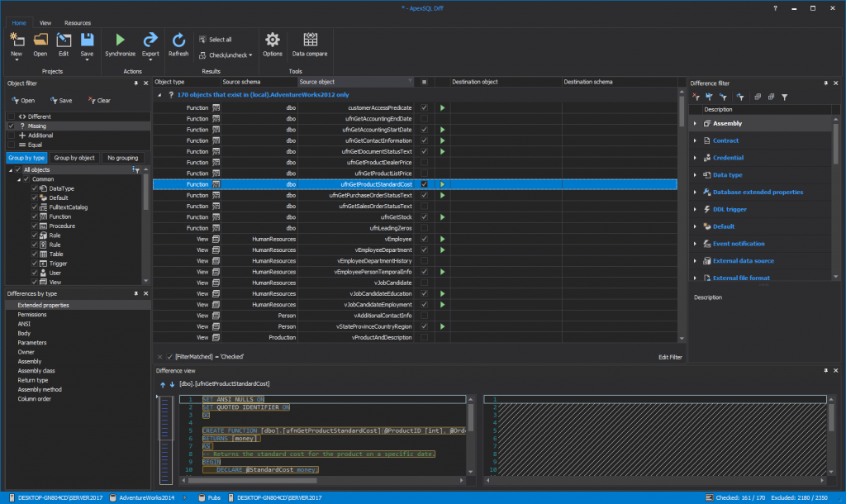Click the Refresh results icon
This screenshot has width=846, height=504.
pyautogui.click(x=178, y=43)
